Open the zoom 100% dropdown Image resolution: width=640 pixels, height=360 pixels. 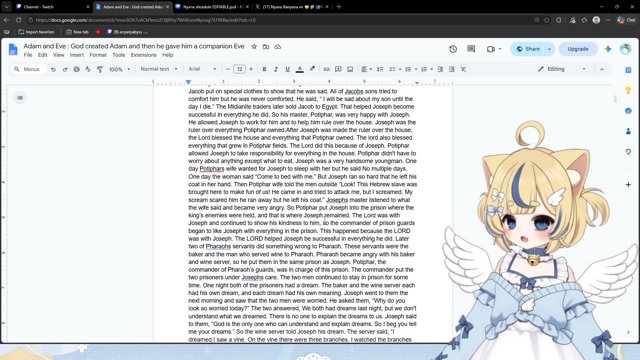coord(119,69)
